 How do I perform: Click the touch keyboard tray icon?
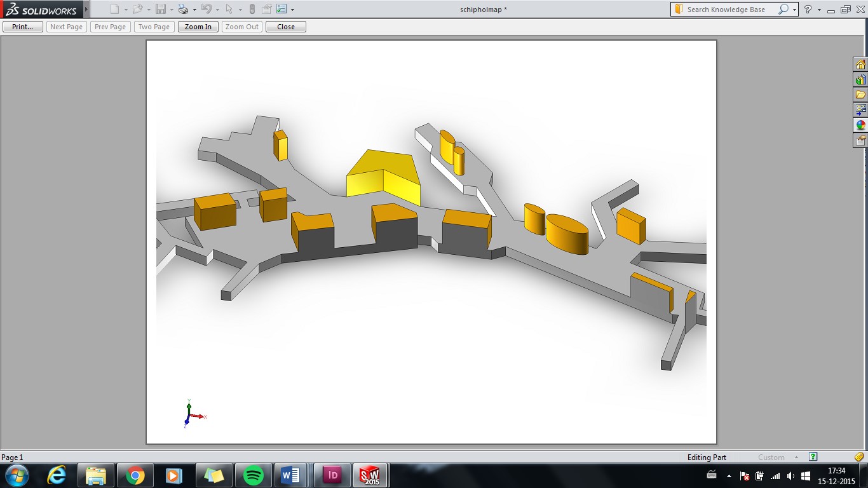click(712, 475)
